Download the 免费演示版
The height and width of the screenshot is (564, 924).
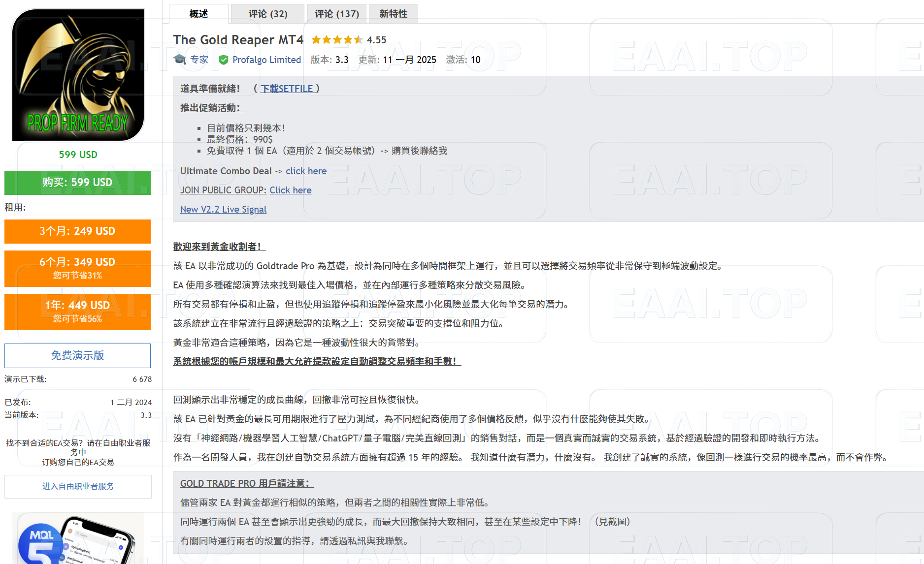click(x=77, y=355)
